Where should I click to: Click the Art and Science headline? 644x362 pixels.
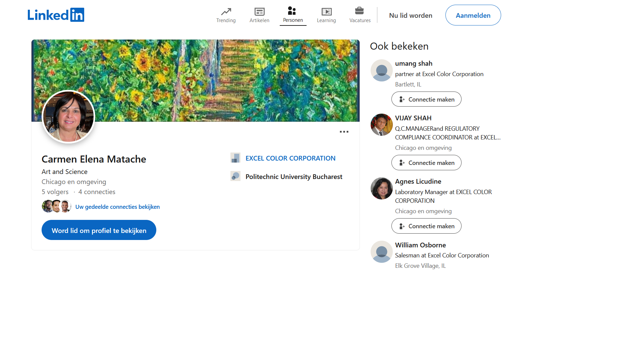64,172
